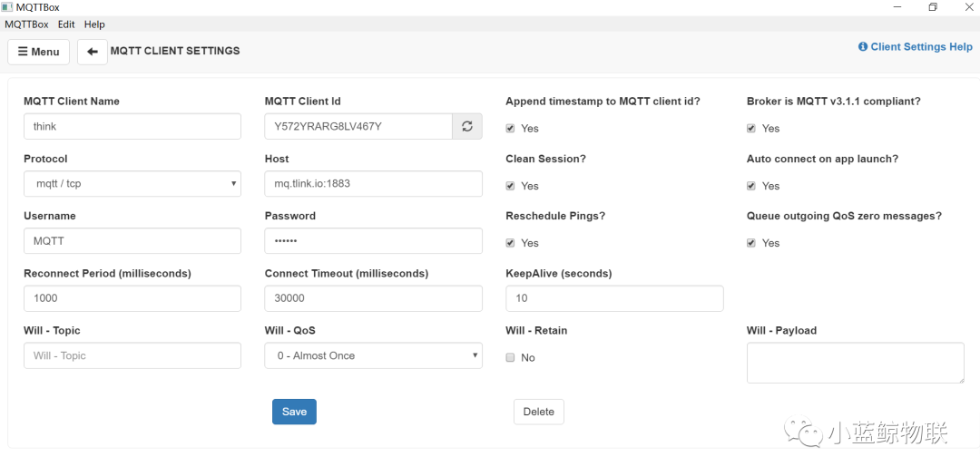
Task: Click the Username field
Action: (x=132, y=241)
